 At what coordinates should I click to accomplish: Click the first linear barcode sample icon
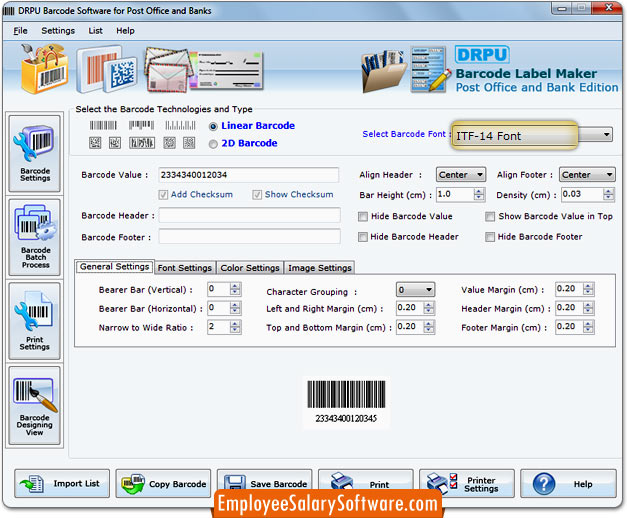[x=103, y=126]
